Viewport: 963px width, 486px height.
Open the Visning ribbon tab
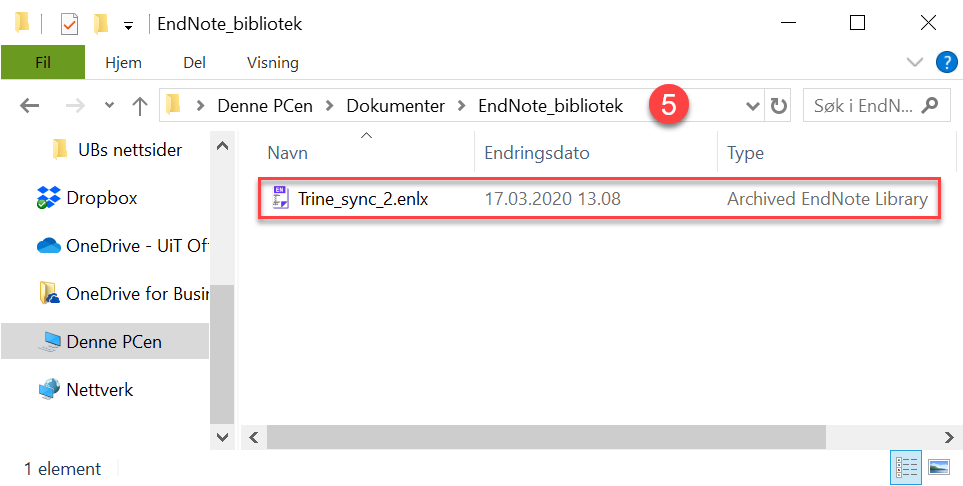point(272,62)
